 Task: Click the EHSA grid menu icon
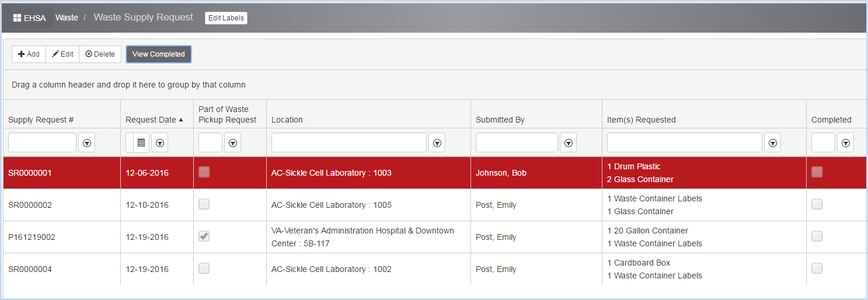click(x=17, y=18)
